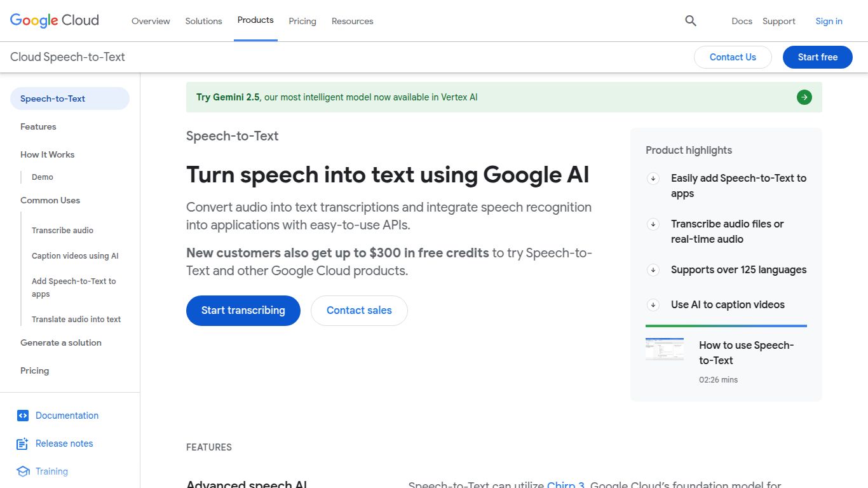Select the Documentation code icon in sidebar
This screenshot has height=488, width=868.
[23, 415]
